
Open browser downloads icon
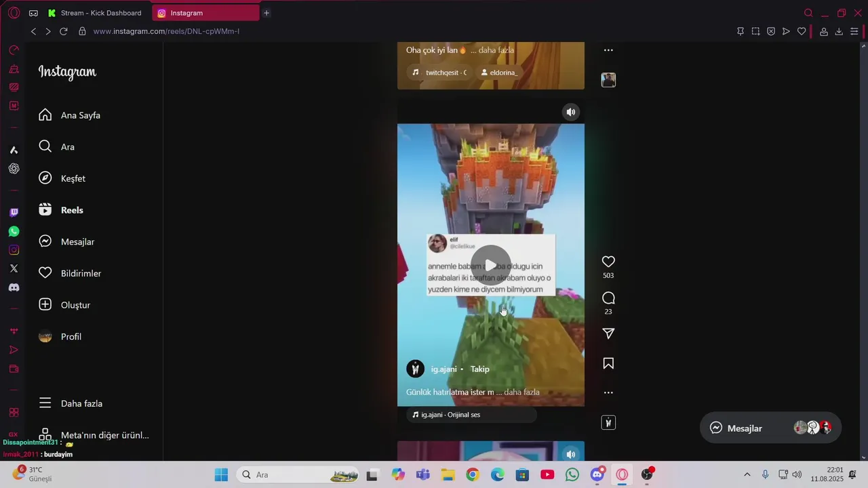point(839,31)
